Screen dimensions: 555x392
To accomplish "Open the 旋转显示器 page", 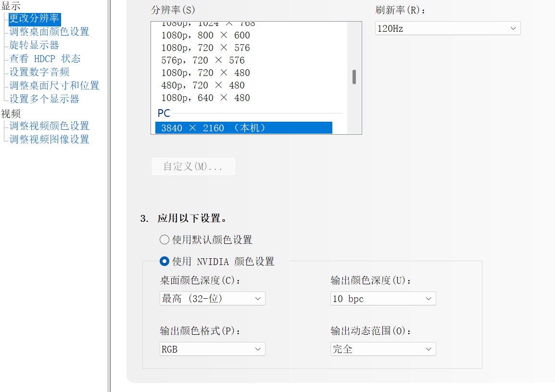I will pos(33,45).
